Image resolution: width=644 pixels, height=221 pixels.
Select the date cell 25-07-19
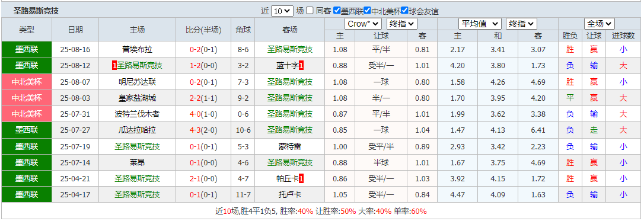point(75,146)
